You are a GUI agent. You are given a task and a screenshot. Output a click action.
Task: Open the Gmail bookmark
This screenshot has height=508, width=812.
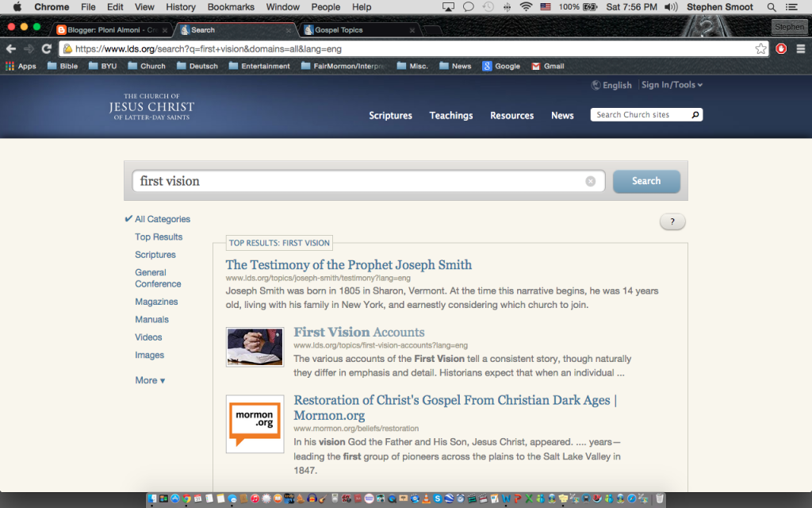548,66
